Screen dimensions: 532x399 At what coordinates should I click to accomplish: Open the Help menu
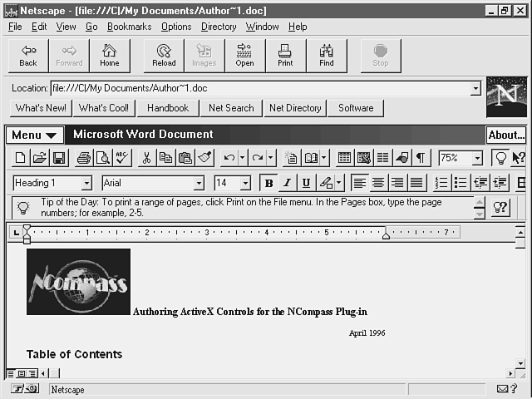click(298, 27)
